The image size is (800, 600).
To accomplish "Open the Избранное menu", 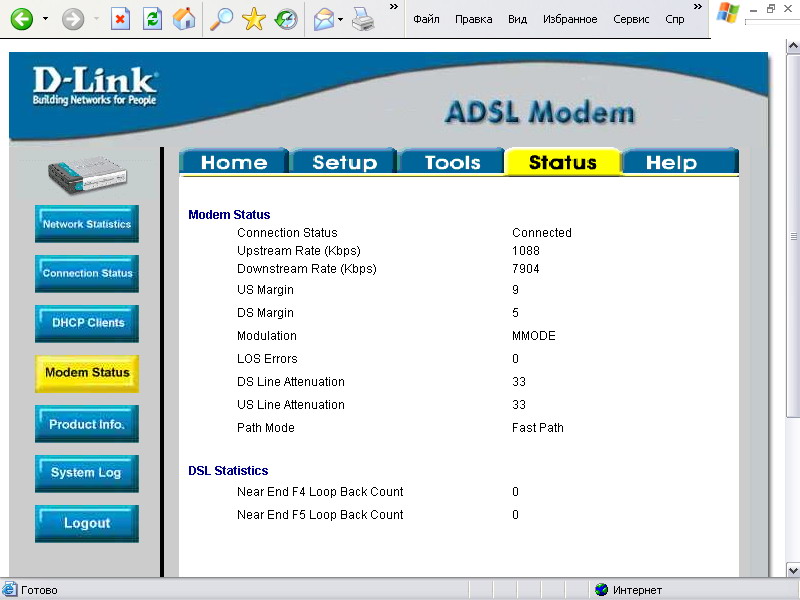I will 570,19.
